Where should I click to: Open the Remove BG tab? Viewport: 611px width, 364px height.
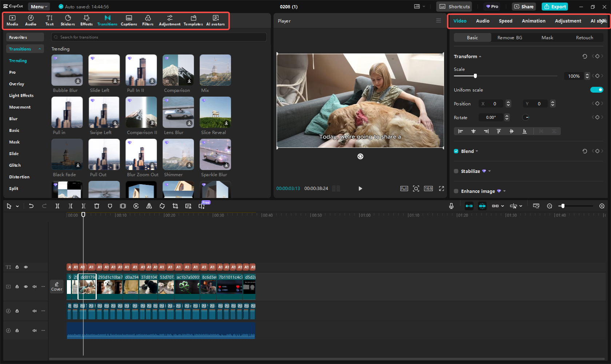click(x=510, y=37)
